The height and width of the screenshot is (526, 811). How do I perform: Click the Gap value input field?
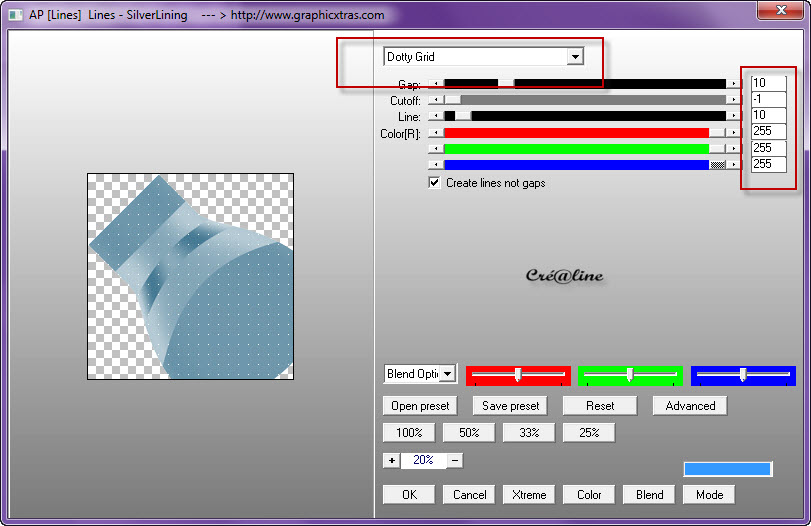[x=768, y=84]
